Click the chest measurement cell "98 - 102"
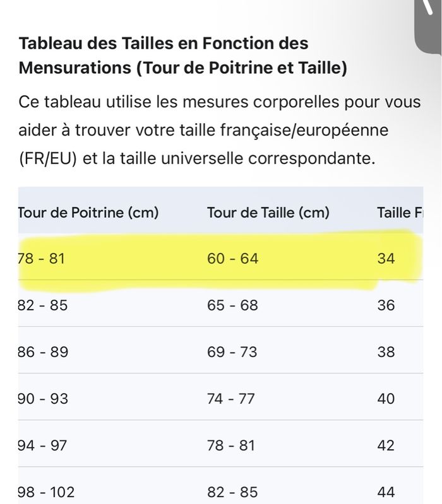442x504 pixels. [47, 492]
